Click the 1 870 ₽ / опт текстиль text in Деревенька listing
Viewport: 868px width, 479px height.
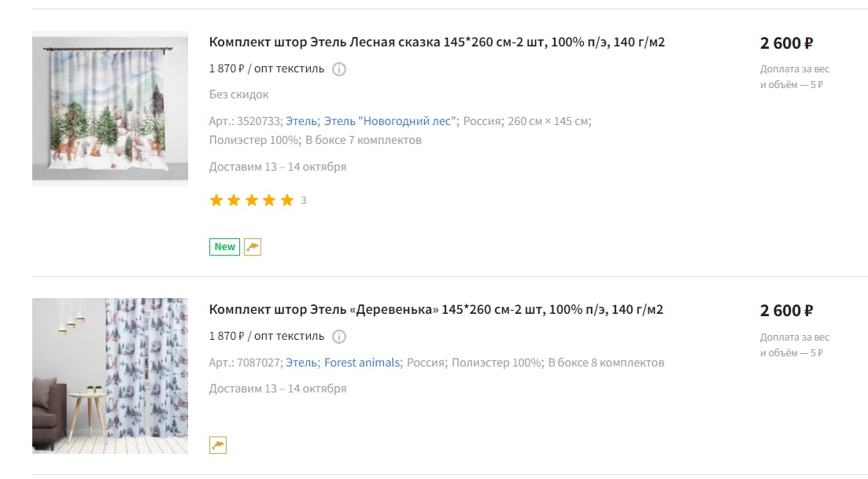coord(266,337)
